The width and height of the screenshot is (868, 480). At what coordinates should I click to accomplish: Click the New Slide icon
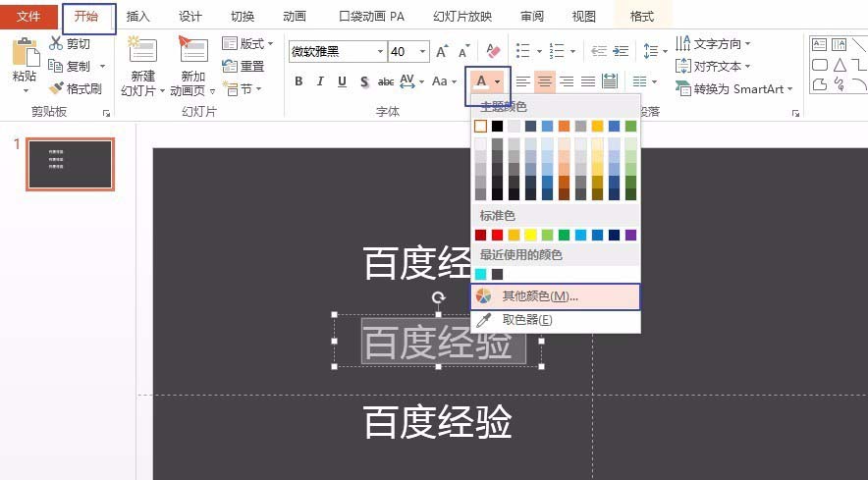[142, 50]
